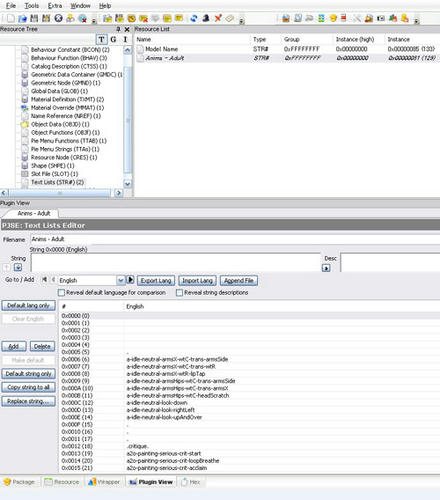
Task: Click the Open package folder icon
Action: (x=22, y=18)
